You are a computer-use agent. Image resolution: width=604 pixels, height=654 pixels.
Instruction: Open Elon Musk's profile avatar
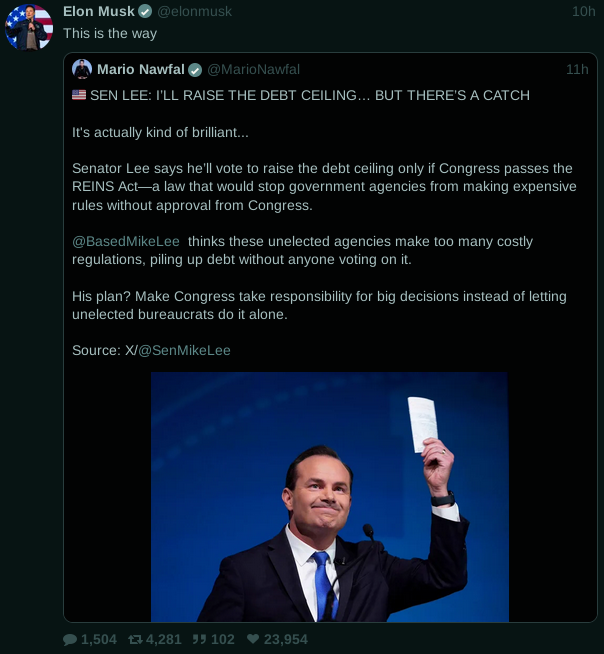pos(29,27)
